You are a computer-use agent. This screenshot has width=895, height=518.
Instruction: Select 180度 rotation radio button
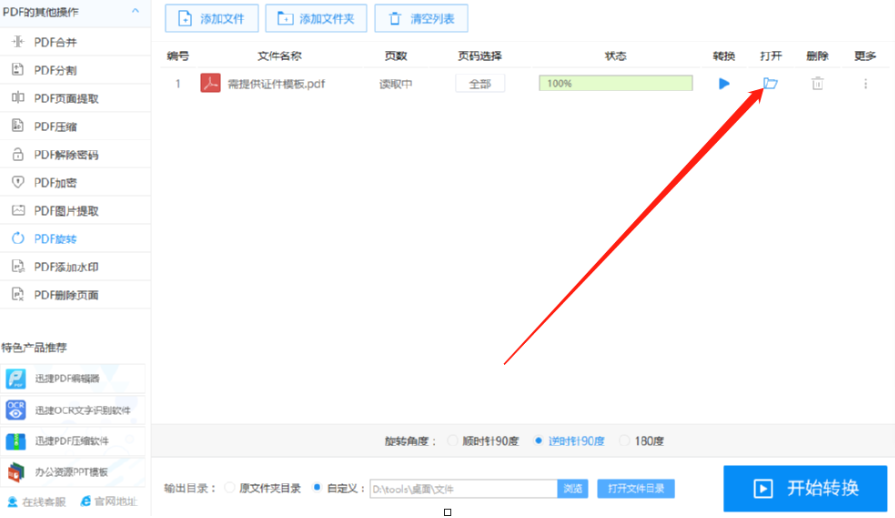pos(624,440)
